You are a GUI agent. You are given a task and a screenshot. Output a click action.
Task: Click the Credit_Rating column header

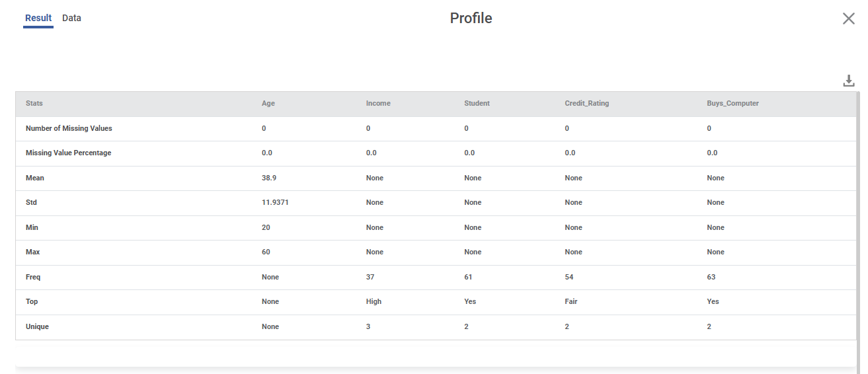coord(586,104)
